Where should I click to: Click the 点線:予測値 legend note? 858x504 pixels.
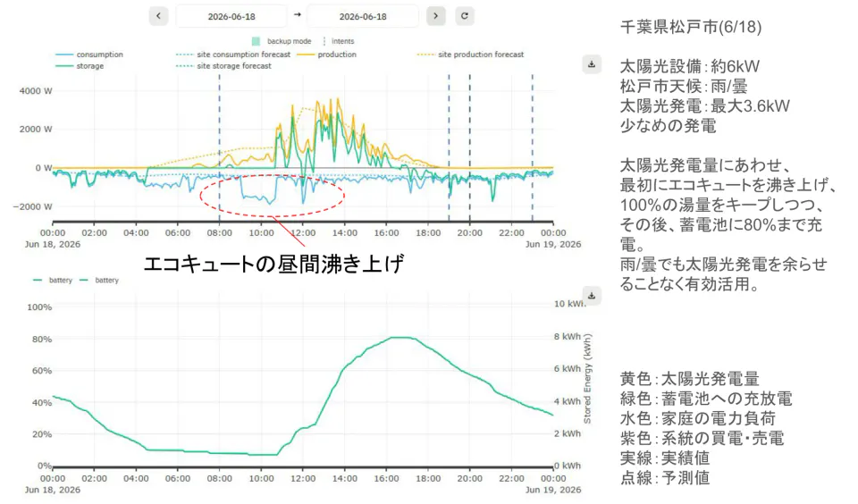665,478
